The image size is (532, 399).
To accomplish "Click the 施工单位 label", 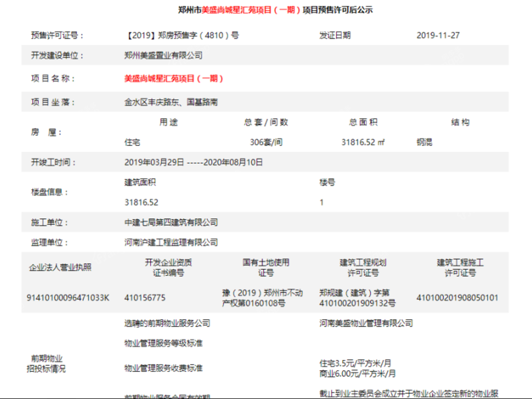I will (50, 223).
